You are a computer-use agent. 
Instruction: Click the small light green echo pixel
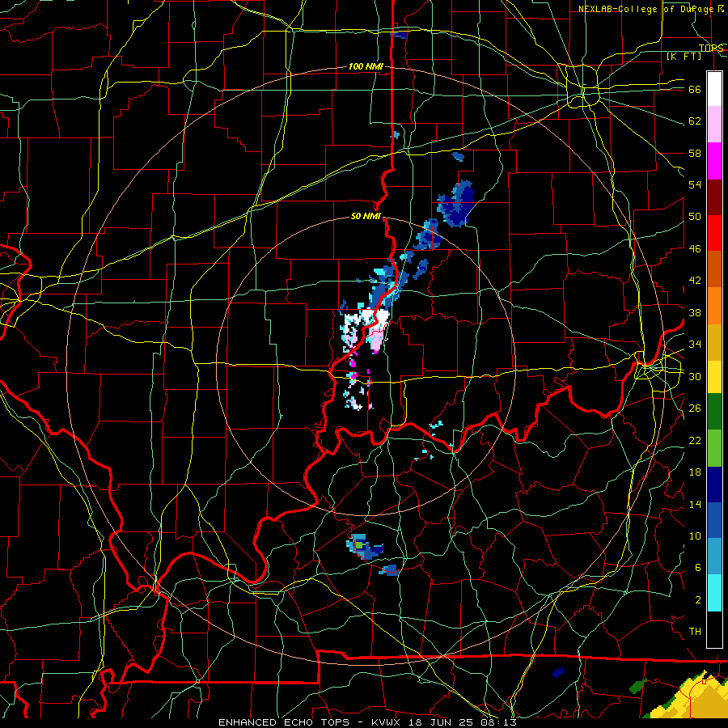point(359,544)
